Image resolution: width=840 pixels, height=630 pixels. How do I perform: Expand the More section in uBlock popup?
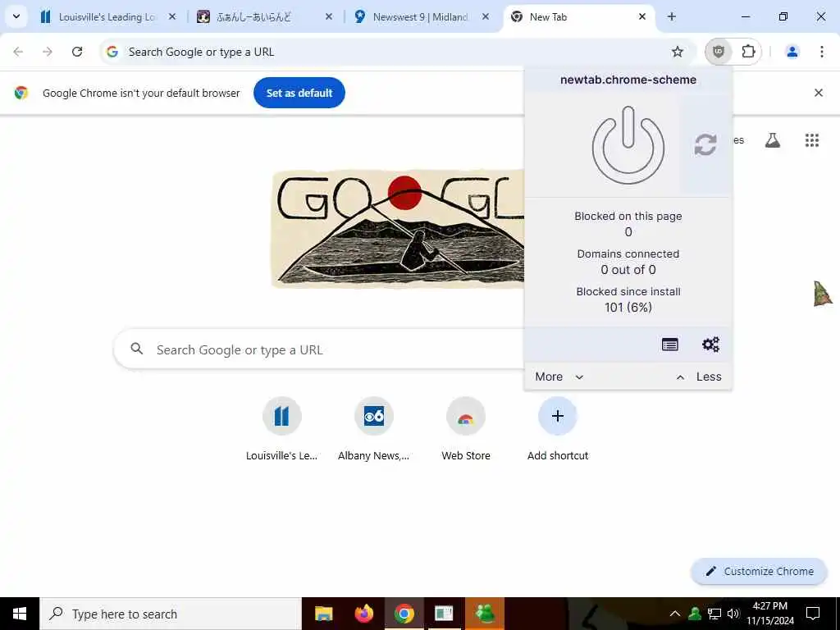point(559,377)
